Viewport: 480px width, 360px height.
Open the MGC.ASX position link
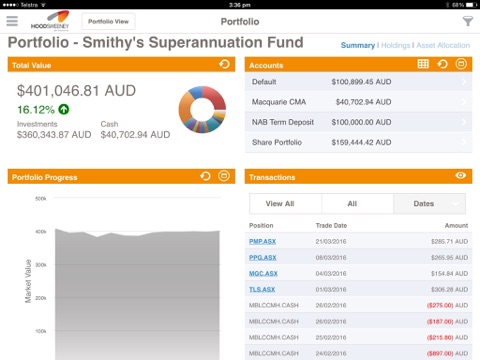click(263, 273)
